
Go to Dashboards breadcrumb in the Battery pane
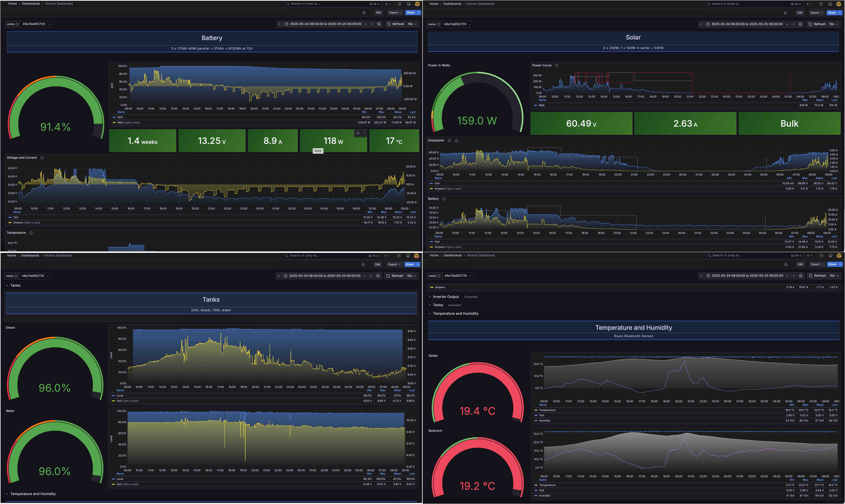click(x=31, y=4)
